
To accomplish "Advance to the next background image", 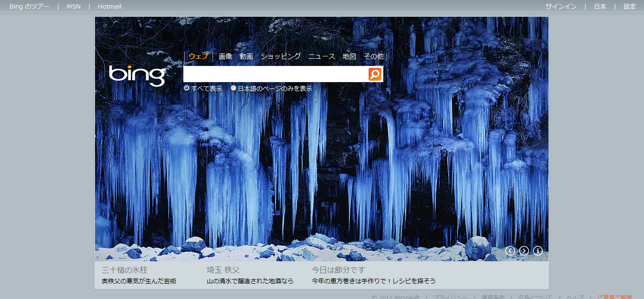I will click(524, 251).
